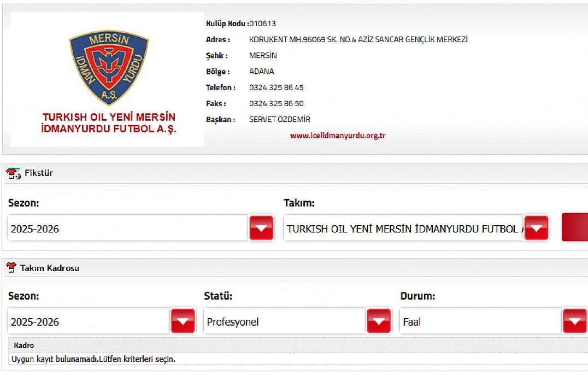
Task: Open the www.icelidmanyurdu.org.tr website link
Action: [338, 136]
